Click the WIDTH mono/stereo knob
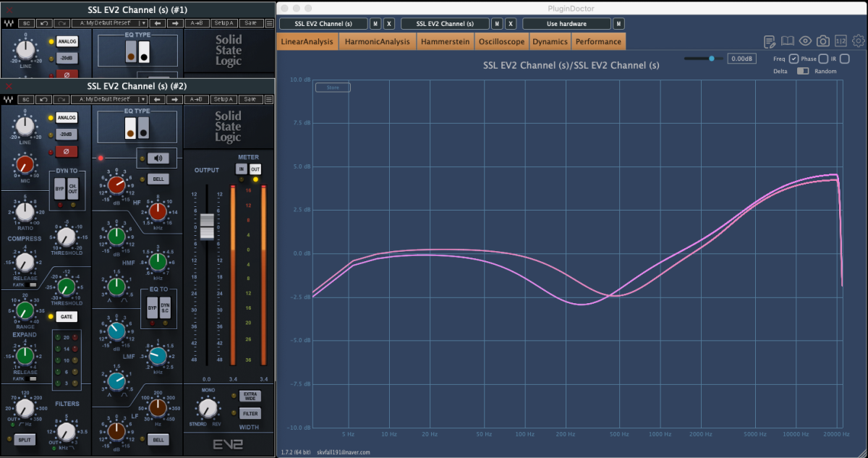 [x=208, y=409]
